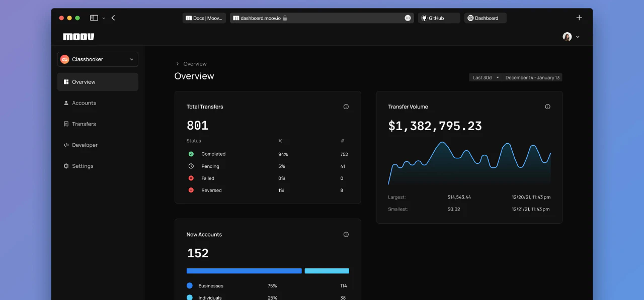Click the 12/21/21, 11:43 pm timestamp
This screenshot has height=300, width=644.
531,210
